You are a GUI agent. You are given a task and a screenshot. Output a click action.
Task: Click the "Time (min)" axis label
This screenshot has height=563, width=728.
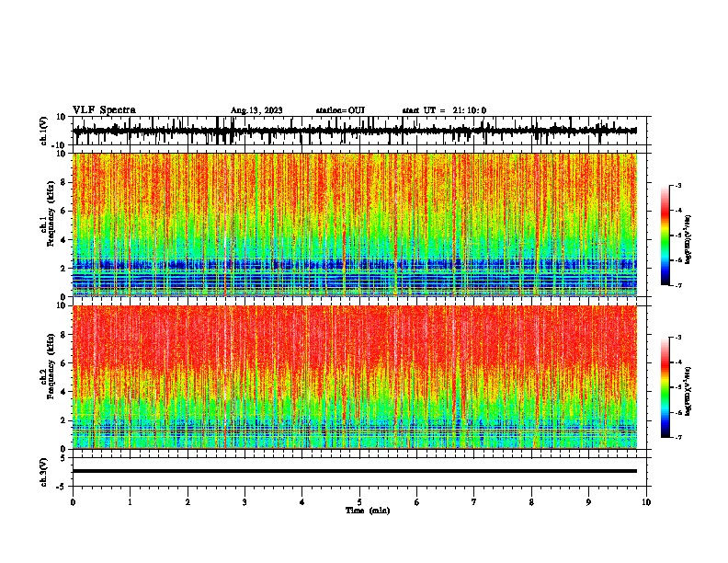click(x=368, y=511)
